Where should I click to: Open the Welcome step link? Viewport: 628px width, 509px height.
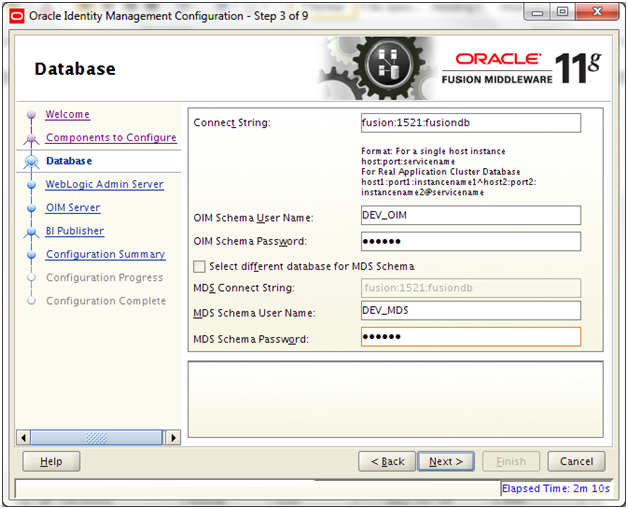tap(67, 115)
